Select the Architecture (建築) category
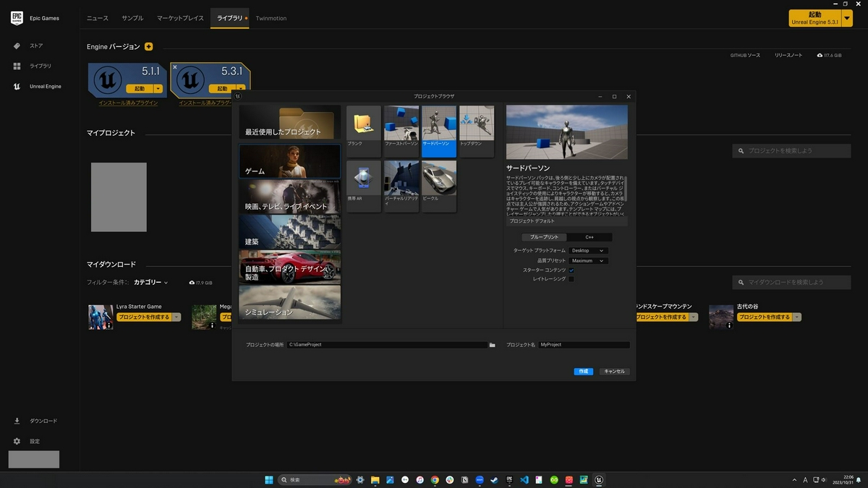Viewport: 868px width, 488px height. [x=290, y=232]
